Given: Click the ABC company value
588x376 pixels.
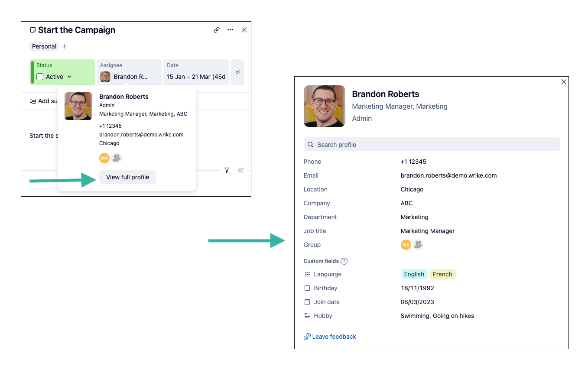Looking at the screenshot, I should click(407, 203).
